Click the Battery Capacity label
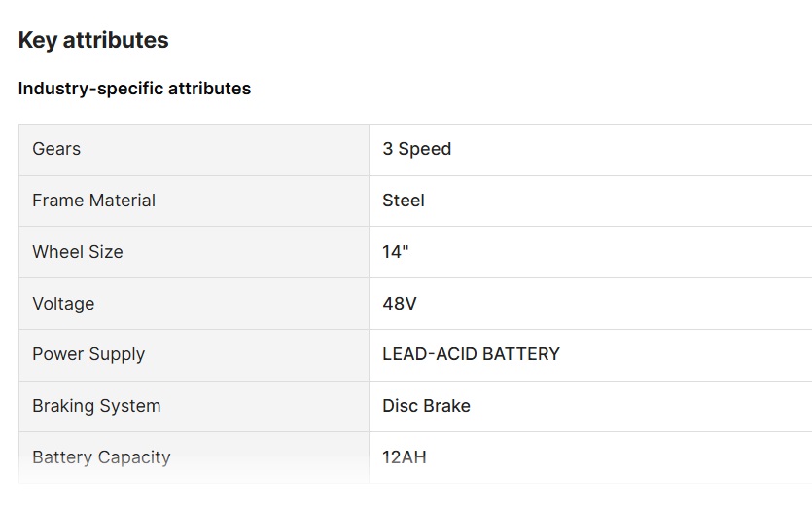The width and height of the screenshot is (812, 511). point(101,457)
